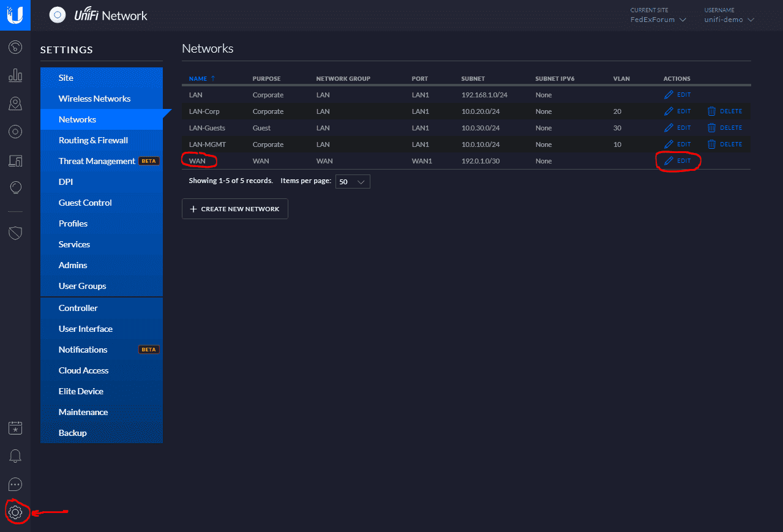The width and height of the screenshot is (783, 532).
Task: Click Create New Network button
Action: (x=235, y=209)
